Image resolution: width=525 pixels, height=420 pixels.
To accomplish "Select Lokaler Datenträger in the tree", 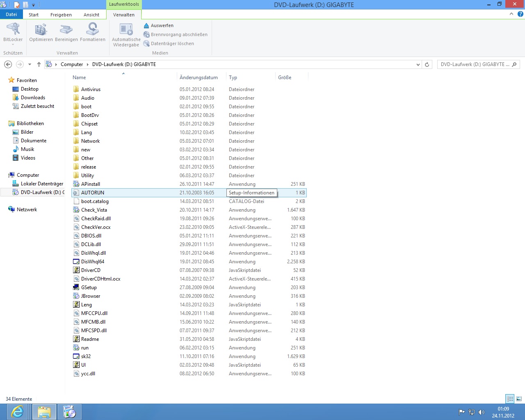I will [42, 184].
